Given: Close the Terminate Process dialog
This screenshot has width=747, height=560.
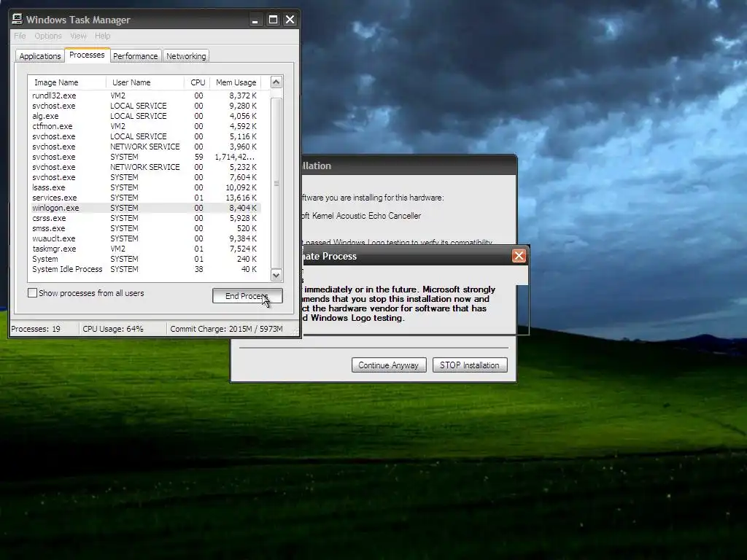Looking at the screenshot, I should pos(519,256).
